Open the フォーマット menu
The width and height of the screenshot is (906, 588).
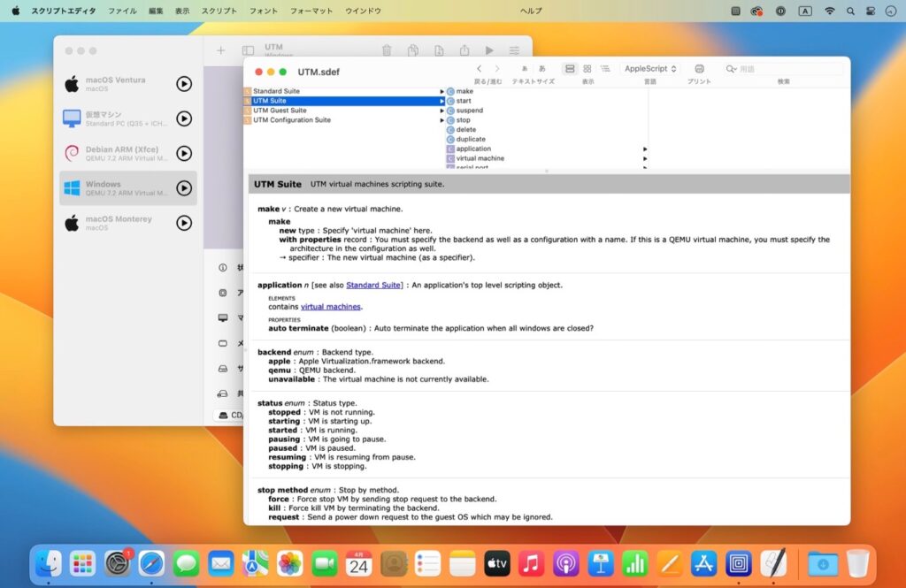311,11
